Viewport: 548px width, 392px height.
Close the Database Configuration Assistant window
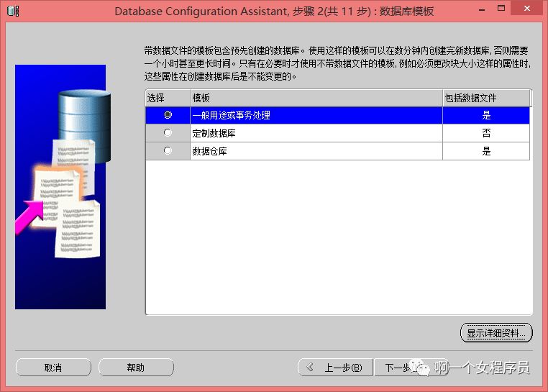tap(526, 9)
